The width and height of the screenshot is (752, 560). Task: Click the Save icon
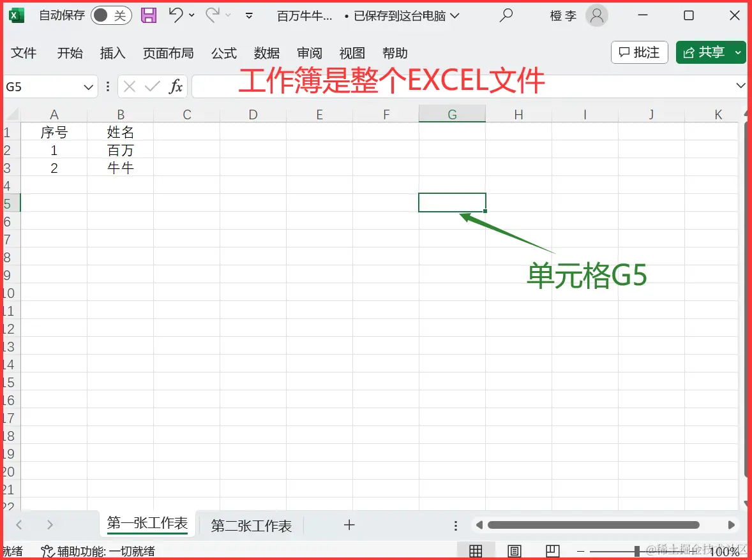tap(149, 15)
